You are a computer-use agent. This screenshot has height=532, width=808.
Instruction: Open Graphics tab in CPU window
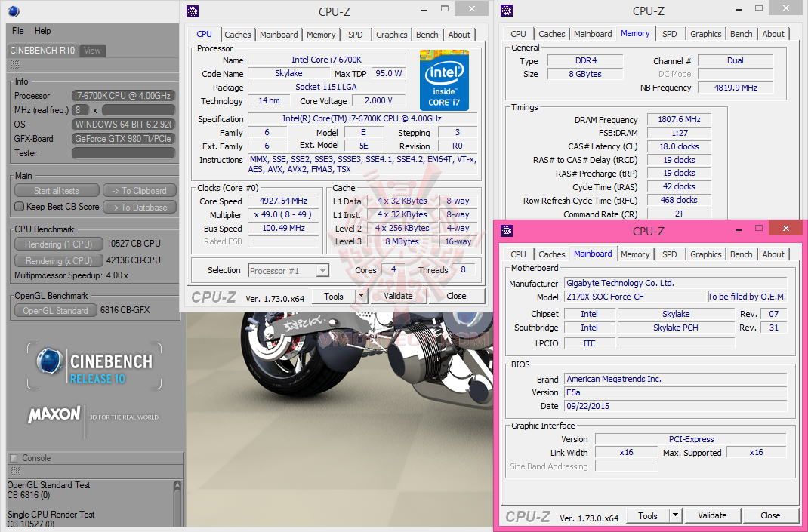point(392,35)
